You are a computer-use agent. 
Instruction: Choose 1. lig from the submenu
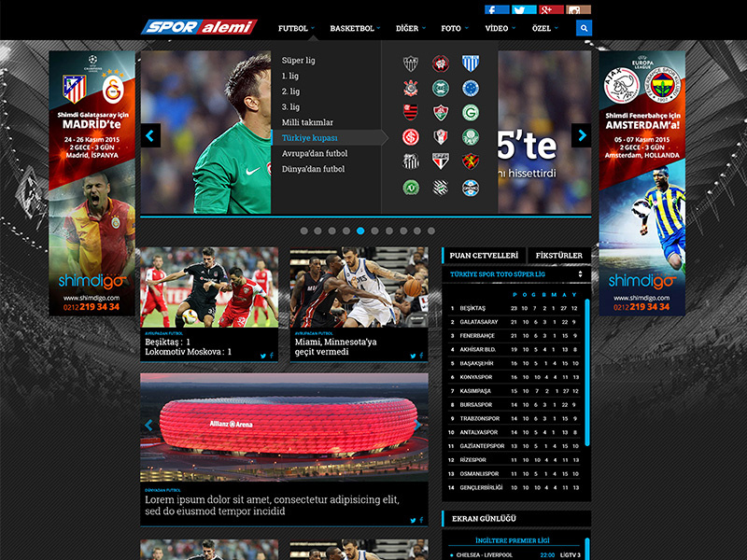pos(290,77)
